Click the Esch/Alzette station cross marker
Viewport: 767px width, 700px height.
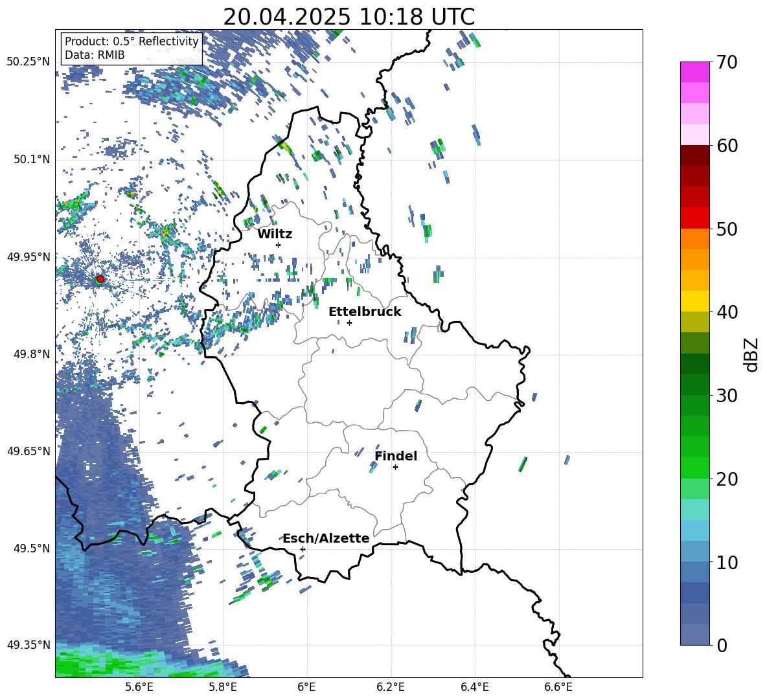tap(303, 549)
